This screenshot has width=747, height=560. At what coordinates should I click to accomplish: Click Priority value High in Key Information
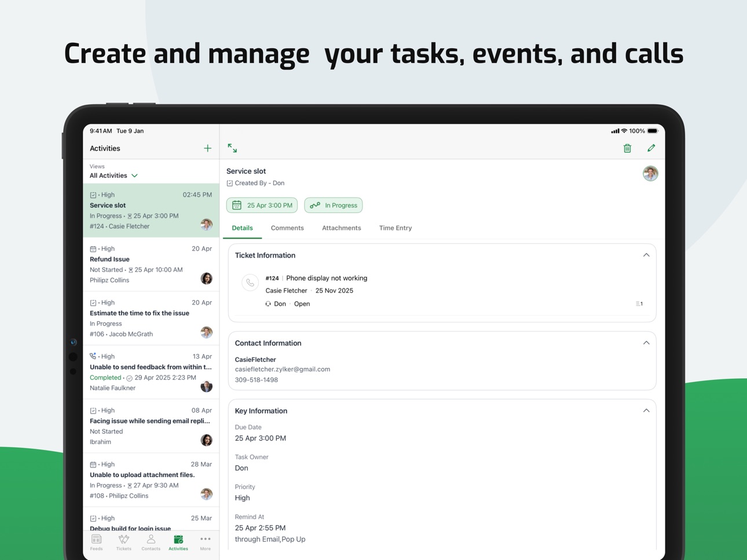[x=243, y=498]
